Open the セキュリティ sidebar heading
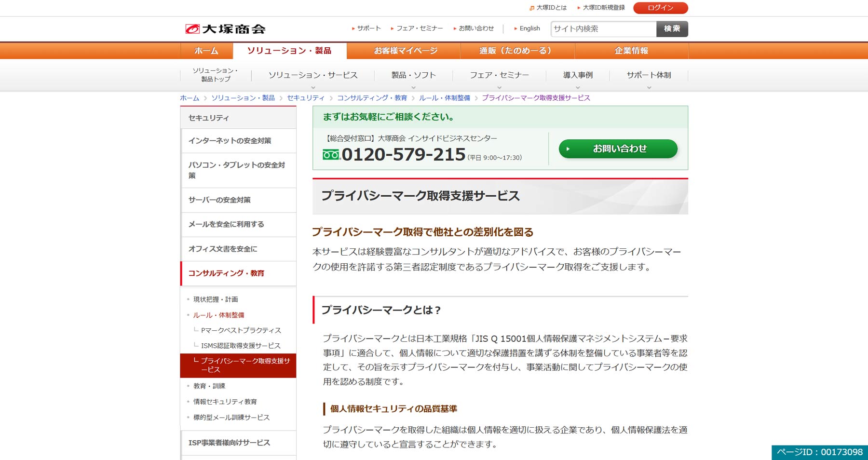 [238, 118]
